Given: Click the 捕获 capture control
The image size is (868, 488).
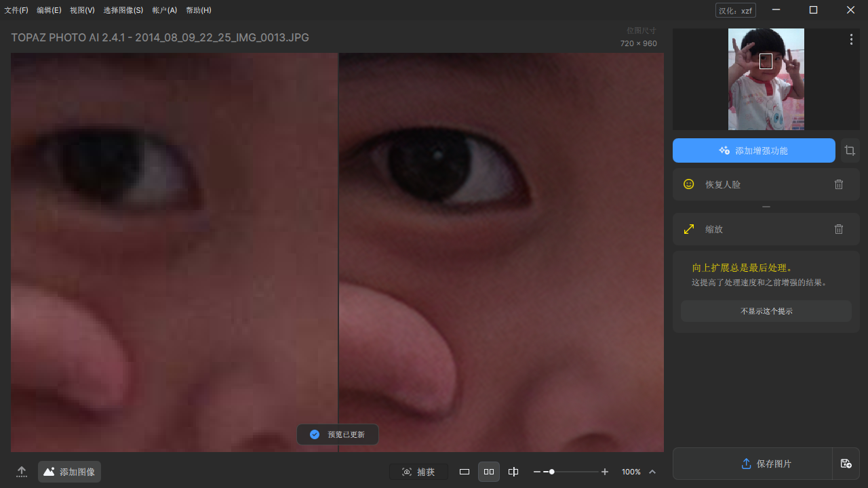Looking at the screenshot, I should tap(418, 471).
